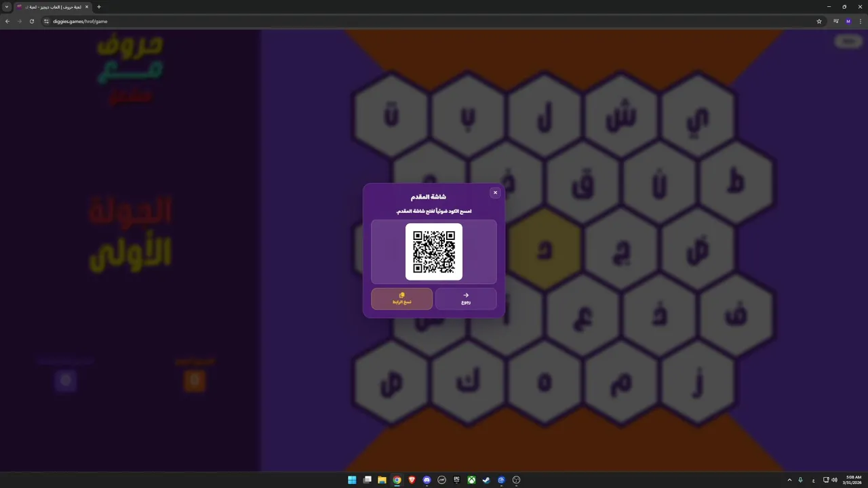Click the dialog title شاشة المقدم
868x488 pixels.
coord(429,197)
